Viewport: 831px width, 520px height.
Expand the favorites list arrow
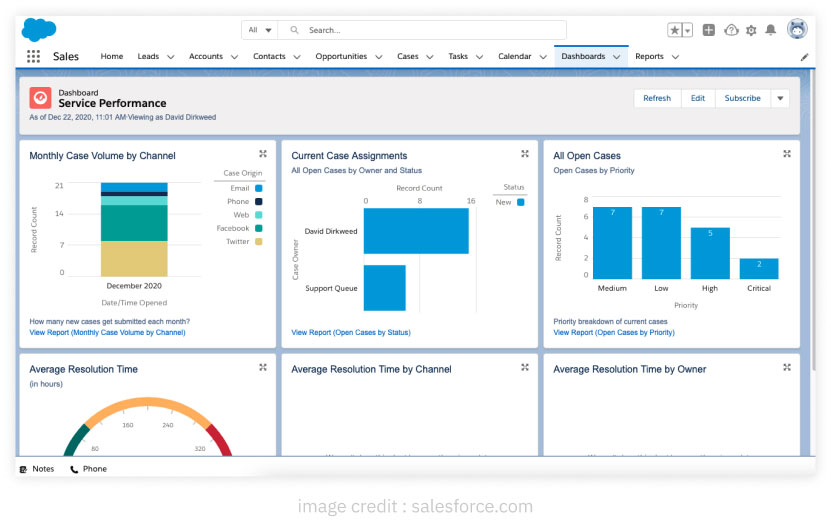687,30
